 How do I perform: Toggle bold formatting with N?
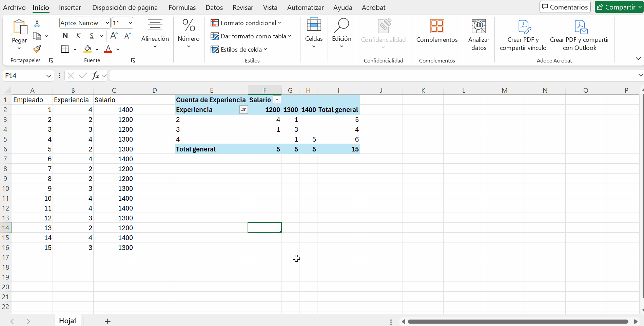coord(65,36)
